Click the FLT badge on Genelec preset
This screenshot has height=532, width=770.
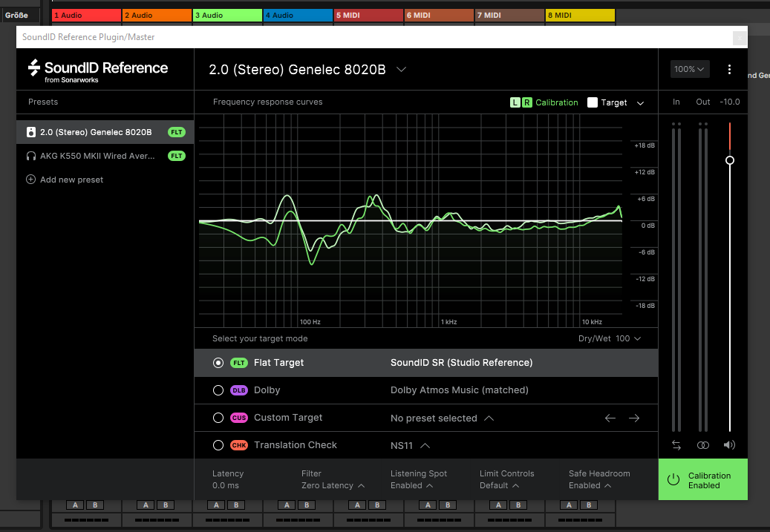(x=176, y=132)
